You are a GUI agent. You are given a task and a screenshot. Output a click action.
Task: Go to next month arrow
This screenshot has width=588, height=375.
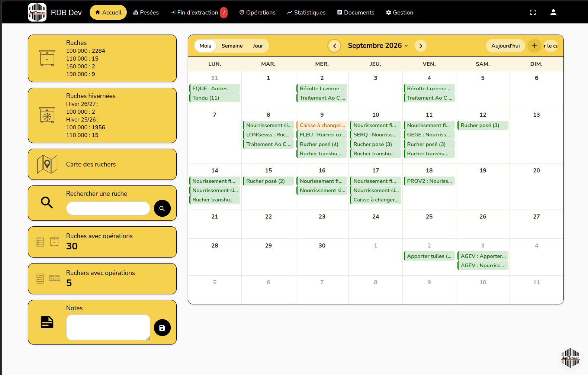pyautogui.click(x=421, y=46)
